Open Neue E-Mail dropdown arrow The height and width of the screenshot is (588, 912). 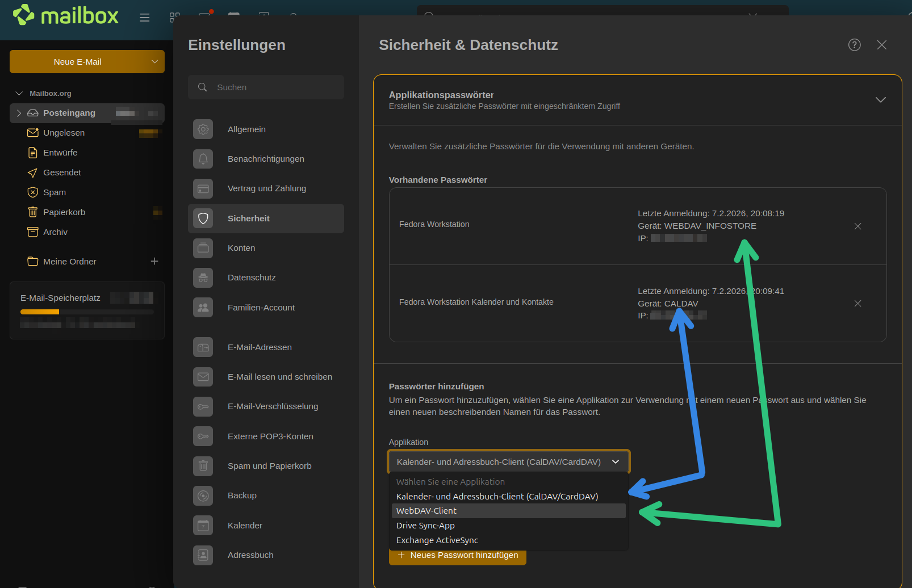click(x=154, y=62)
